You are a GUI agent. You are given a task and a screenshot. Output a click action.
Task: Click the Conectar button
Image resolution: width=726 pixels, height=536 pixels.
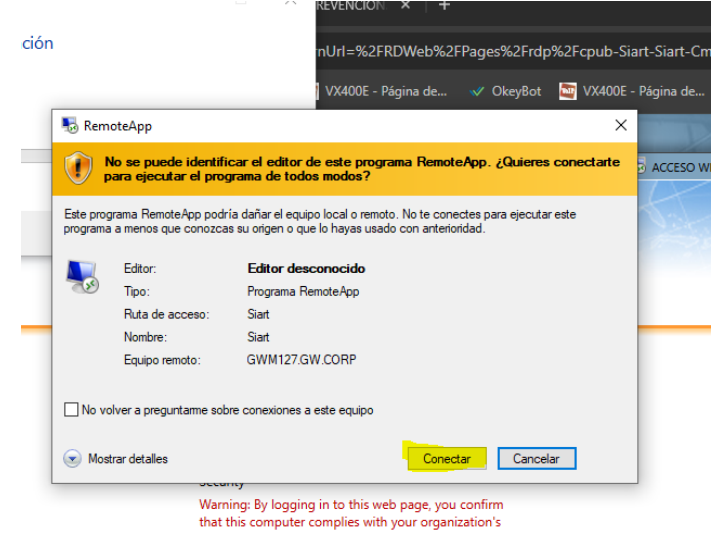coord(446,459)
